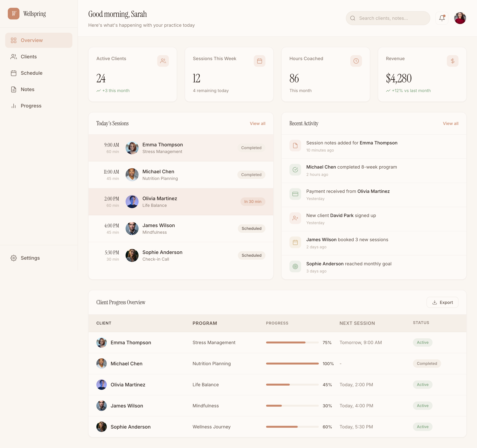
Task: Open the profile avatar in the header
Action: (x=460, y=18)
